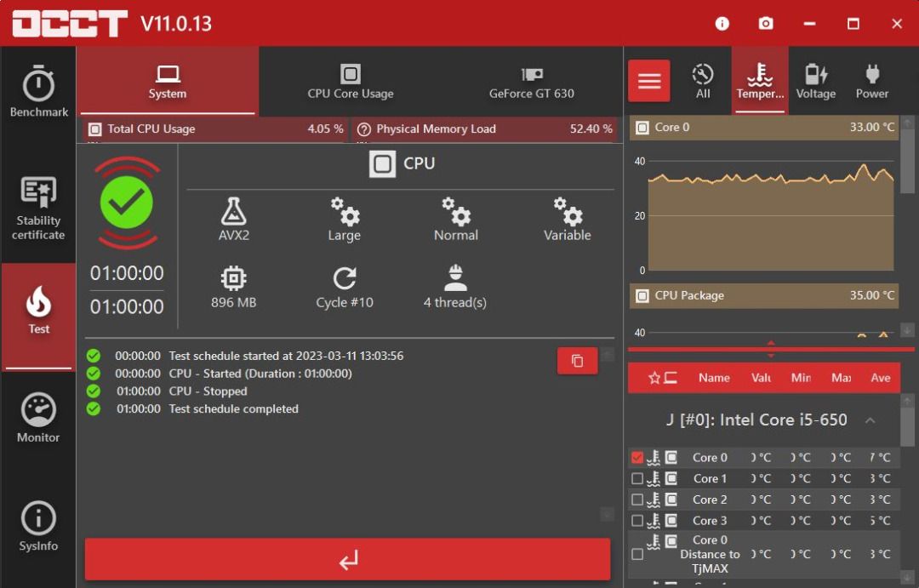Show All sensors tab

click(x=703, y=81)
